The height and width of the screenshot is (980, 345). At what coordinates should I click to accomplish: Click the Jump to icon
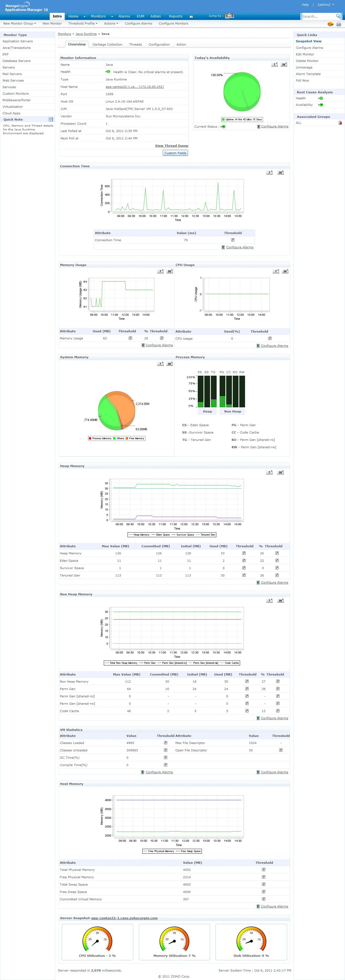pyautogui.click(x=229, y=16)
